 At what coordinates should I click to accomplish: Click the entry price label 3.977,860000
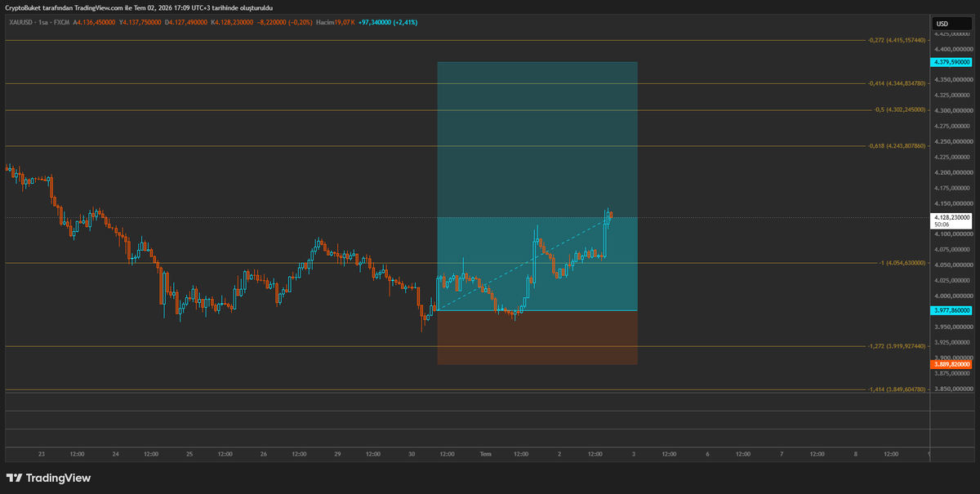[952, 310]
